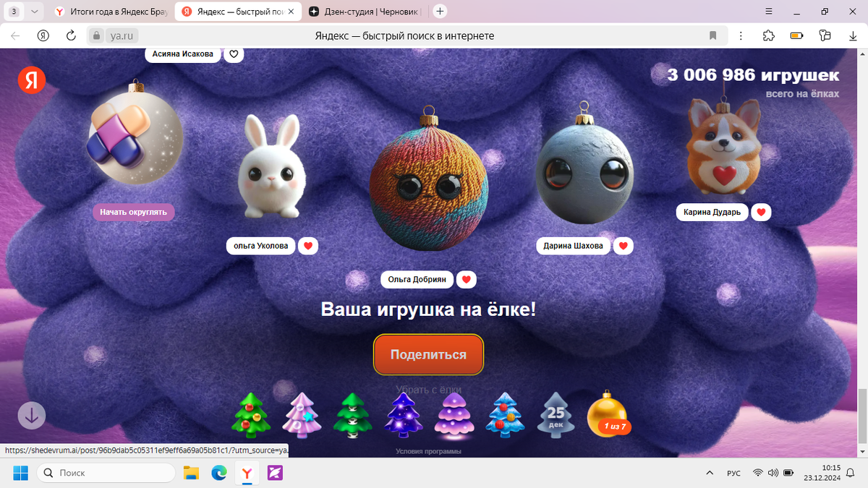Click the taskbar Поиск search box
This screenshot has width=868, height=488.
tap(106, 473)
